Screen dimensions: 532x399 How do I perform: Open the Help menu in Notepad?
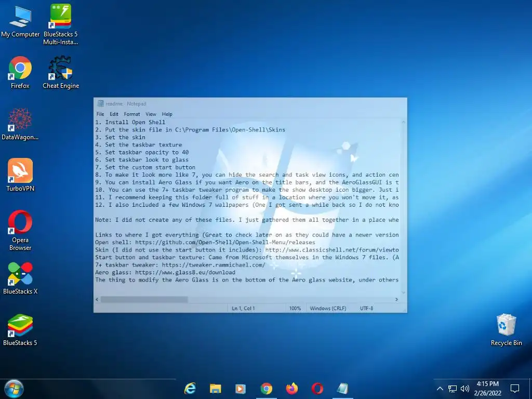click(x=167, y=114)
